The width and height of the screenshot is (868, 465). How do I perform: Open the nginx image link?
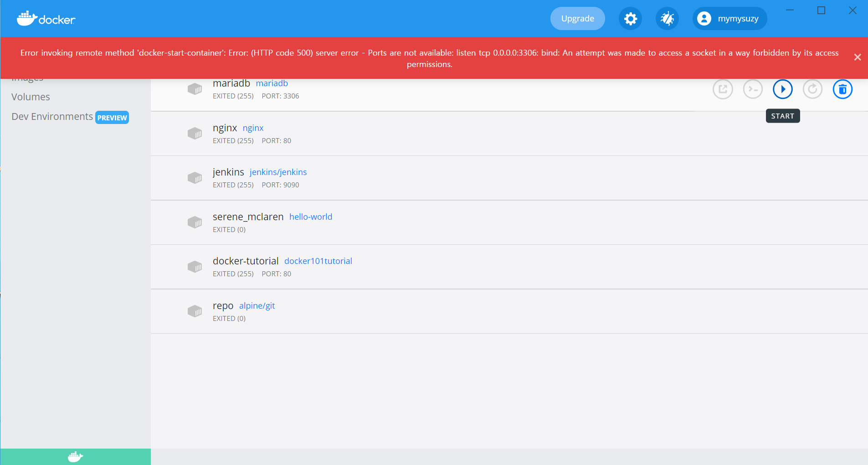pos(253,128)
